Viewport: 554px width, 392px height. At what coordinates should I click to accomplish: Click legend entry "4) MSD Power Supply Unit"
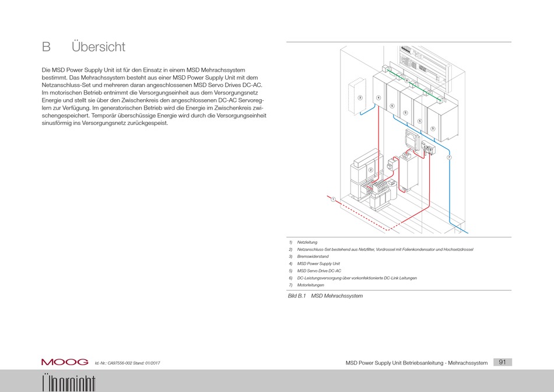point(314,264)
